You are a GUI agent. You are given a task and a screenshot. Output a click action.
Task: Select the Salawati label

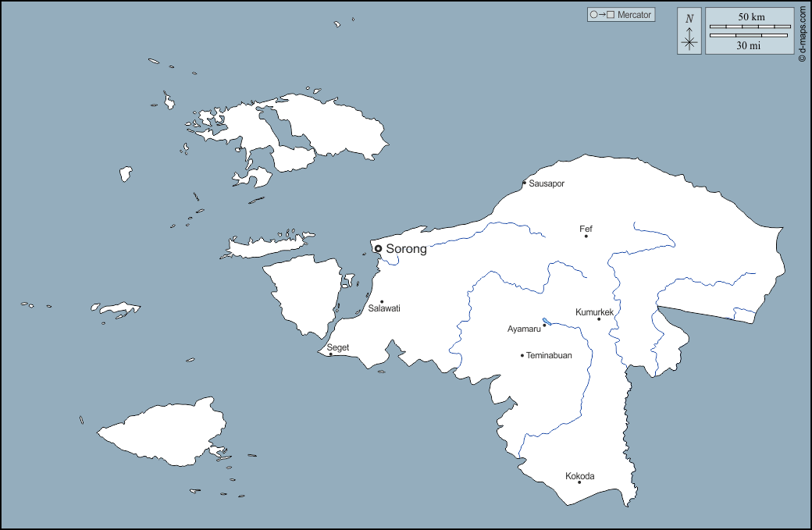[384, 308]
